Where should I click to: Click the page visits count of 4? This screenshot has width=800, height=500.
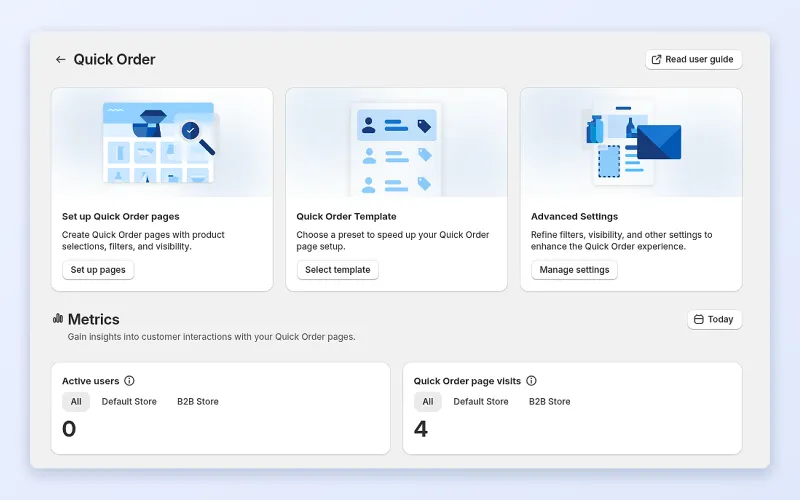click(421, 429)
